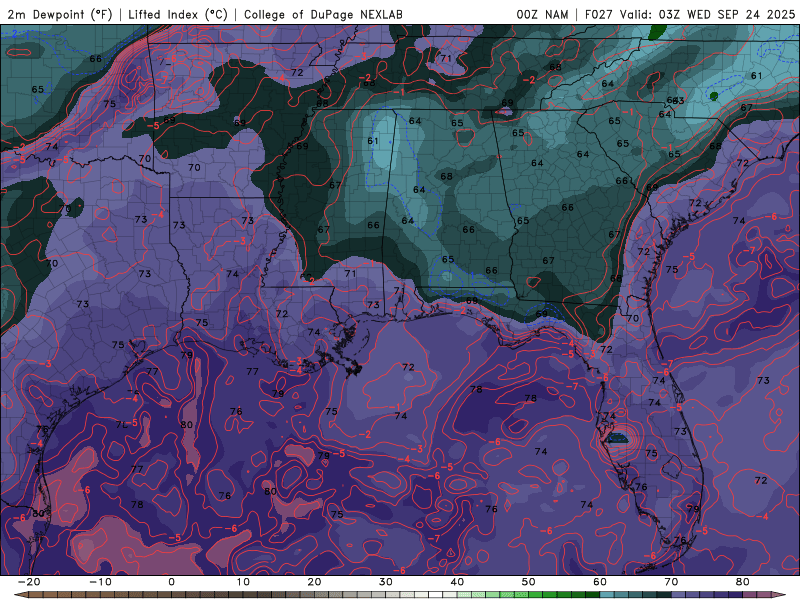The height and width of the screenshot is (600, 800).
Task: Click the '-20' label on the color scale
Action: tap(29, 582)
